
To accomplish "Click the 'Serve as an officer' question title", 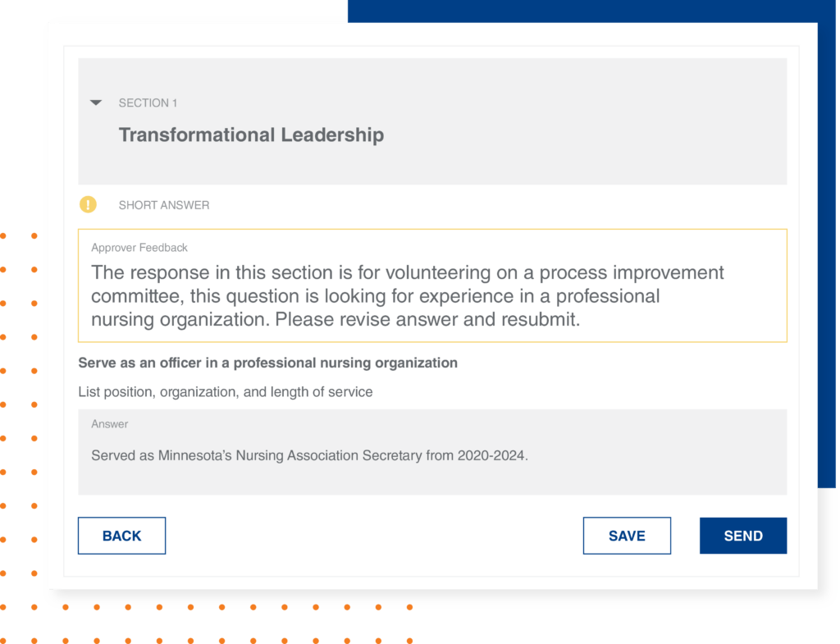I will [267, 363].
